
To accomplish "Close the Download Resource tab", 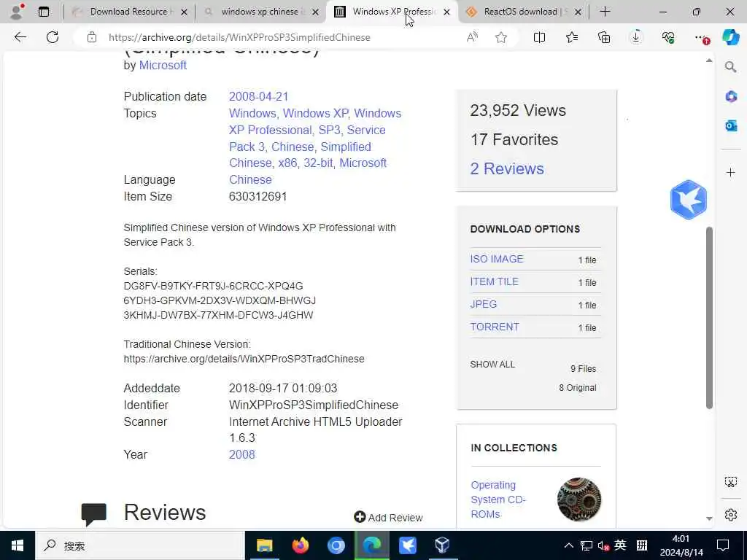I will (185, 12).
